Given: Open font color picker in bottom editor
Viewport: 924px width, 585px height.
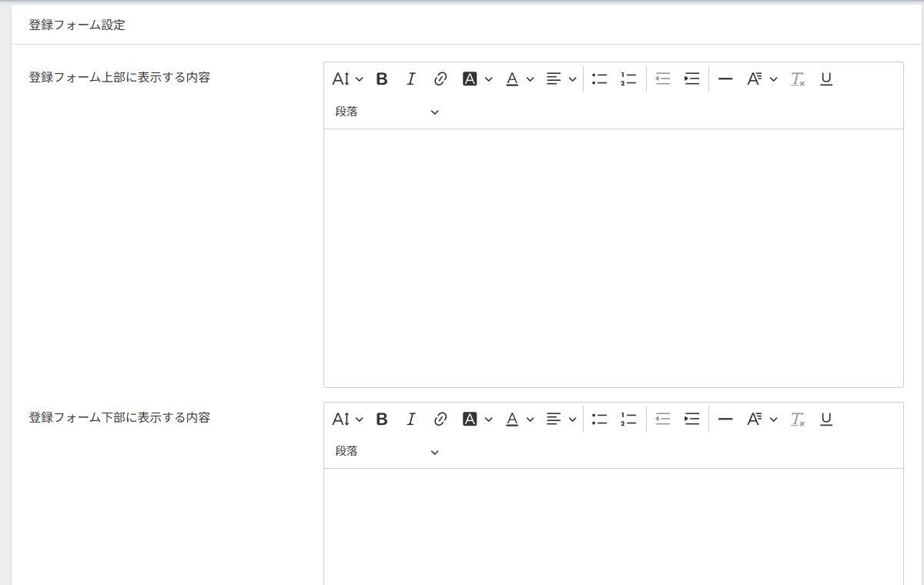Looking at the screenshot, I should (519, 419).
